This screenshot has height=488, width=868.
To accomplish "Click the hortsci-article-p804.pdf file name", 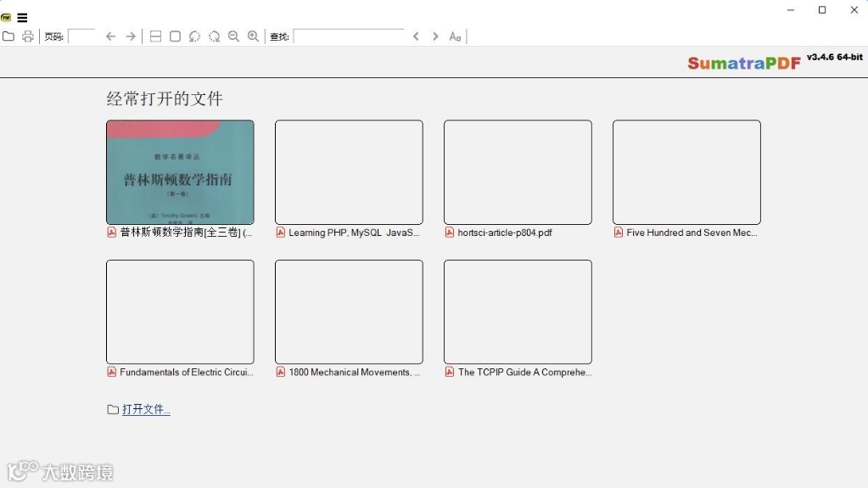I will 505,233.
